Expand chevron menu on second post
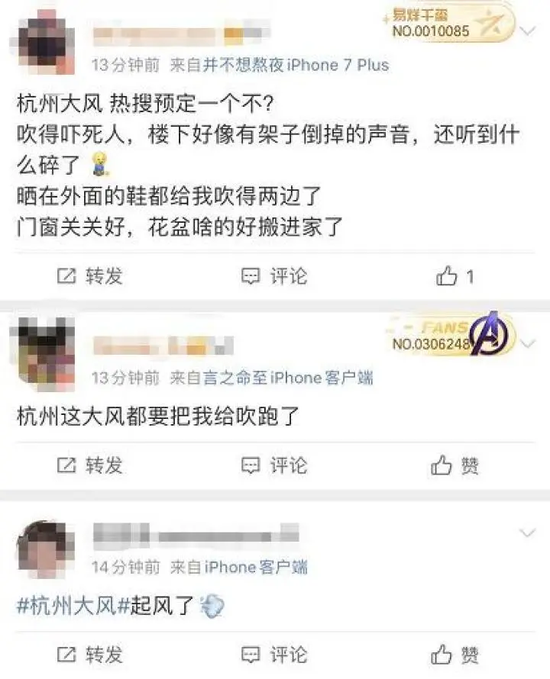The height and width of the screenshot is (679, 550). click(x=527, y=344)
